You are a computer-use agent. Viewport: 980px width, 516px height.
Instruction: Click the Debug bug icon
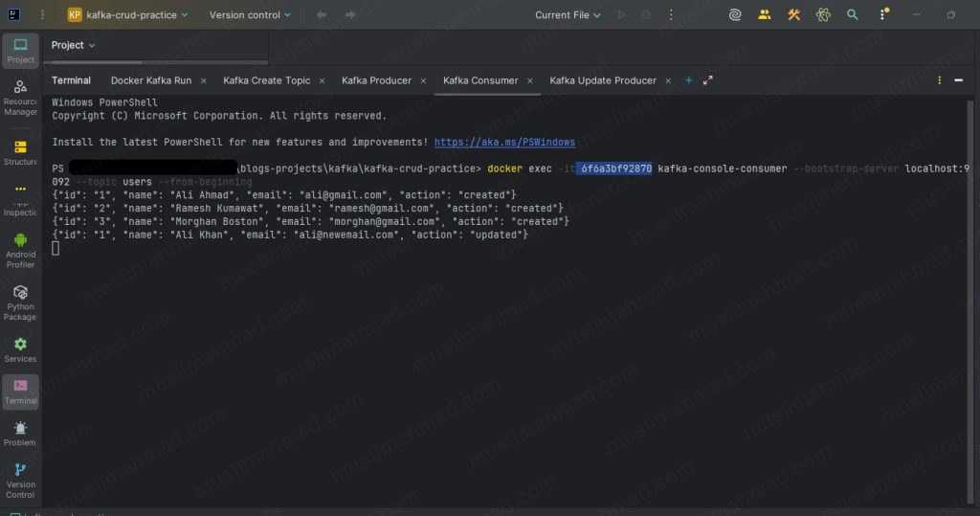click(x=646, y=15)
